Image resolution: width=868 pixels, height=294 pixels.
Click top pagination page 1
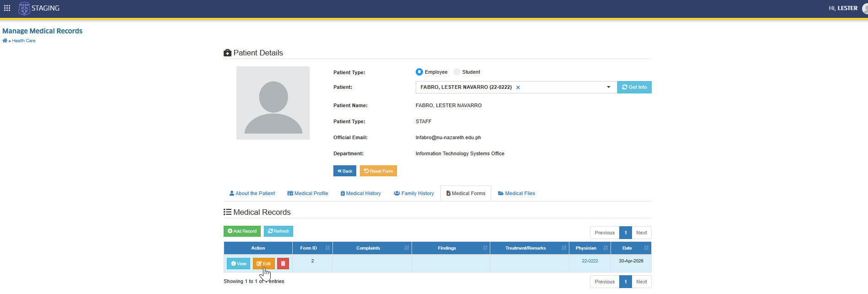(626, 233)
